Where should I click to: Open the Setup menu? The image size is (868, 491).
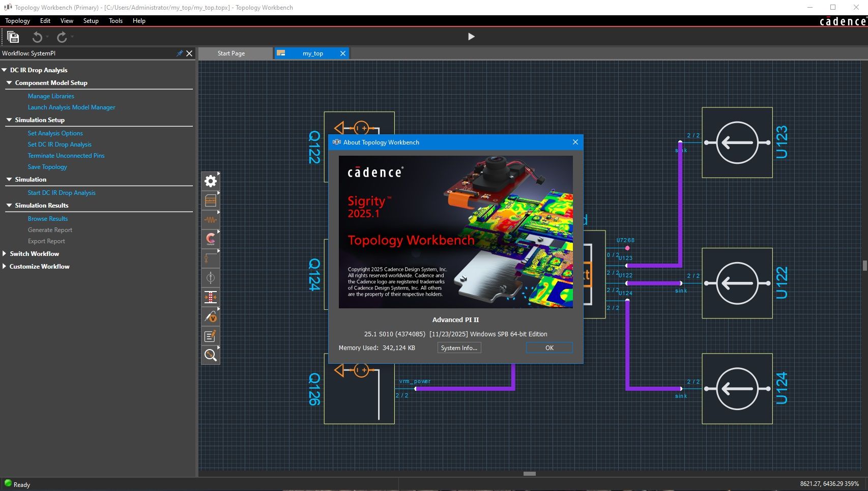click(91, 21)
